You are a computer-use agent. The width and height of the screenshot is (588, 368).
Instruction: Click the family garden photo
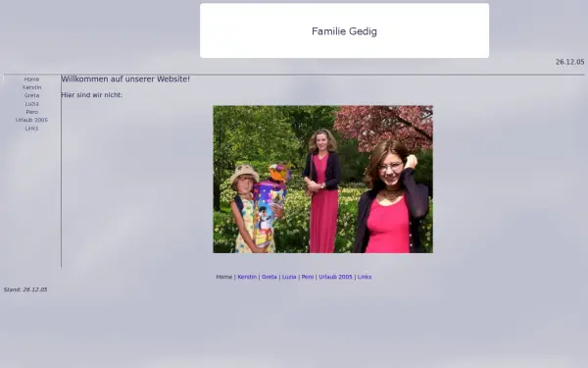[322, 180]
